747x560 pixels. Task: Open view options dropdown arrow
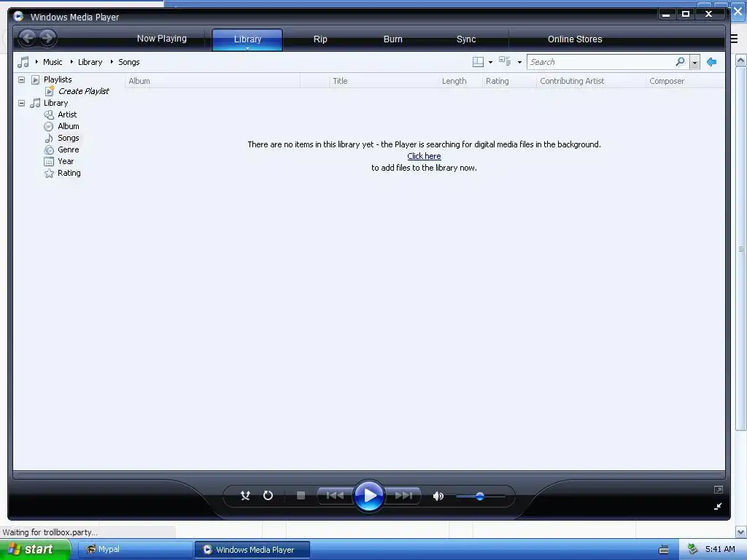[x=519, y=63]
